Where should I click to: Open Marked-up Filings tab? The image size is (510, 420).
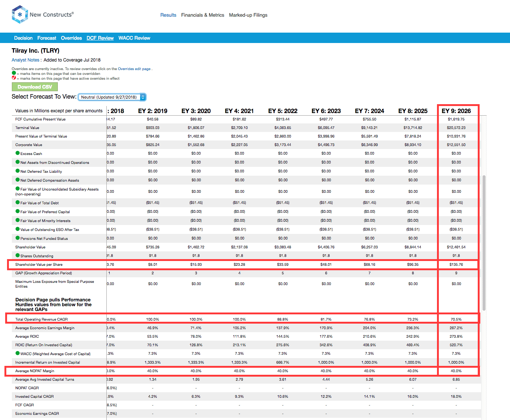click(248, 15)
